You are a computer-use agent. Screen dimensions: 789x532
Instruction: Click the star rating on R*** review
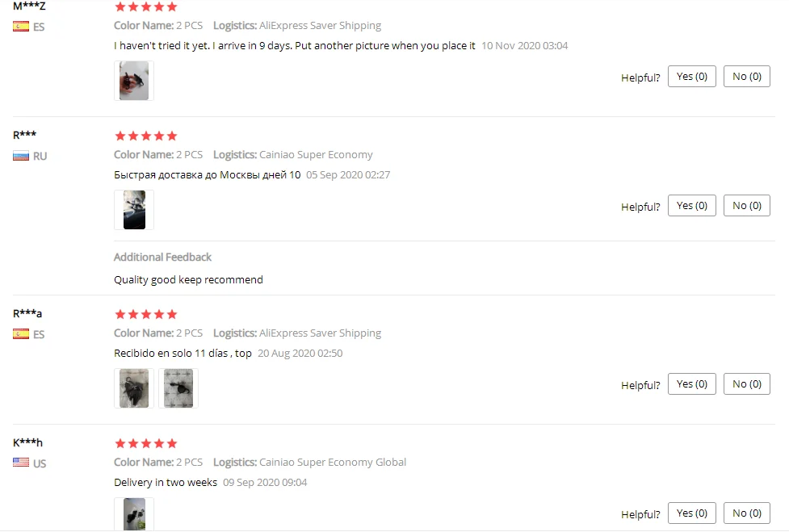(x=146, y=136)
